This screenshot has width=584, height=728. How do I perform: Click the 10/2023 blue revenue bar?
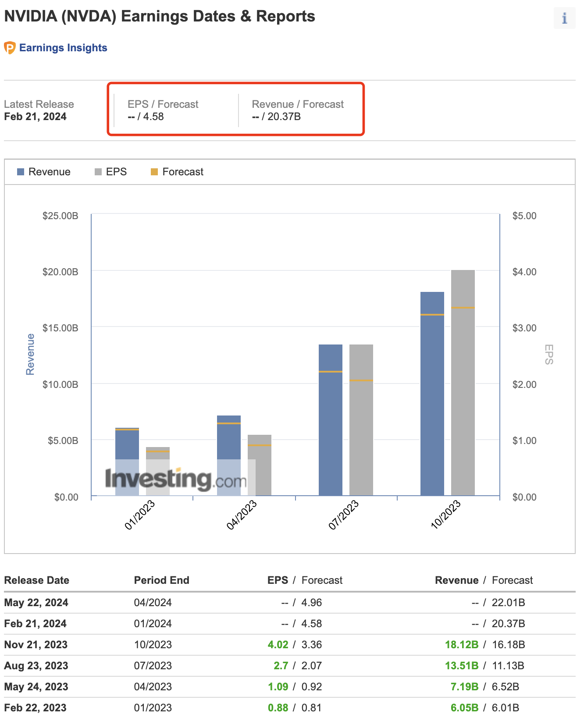coord(432,394)
